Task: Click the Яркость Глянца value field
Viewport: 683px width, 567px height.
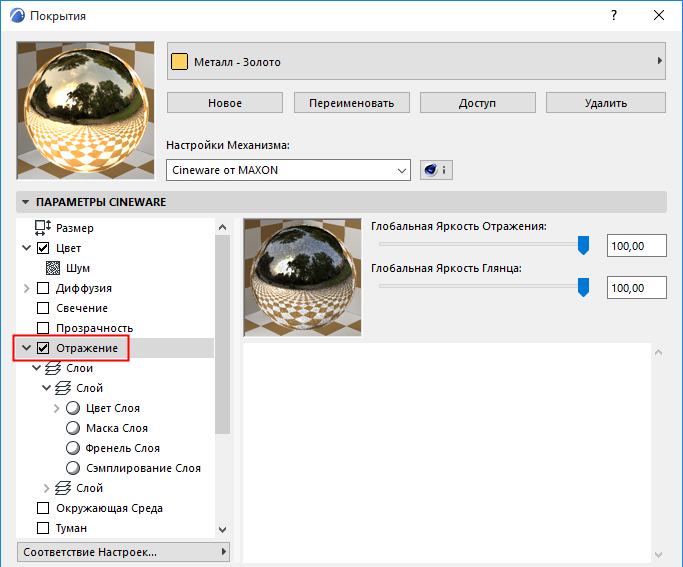Action: click(636, 287)
